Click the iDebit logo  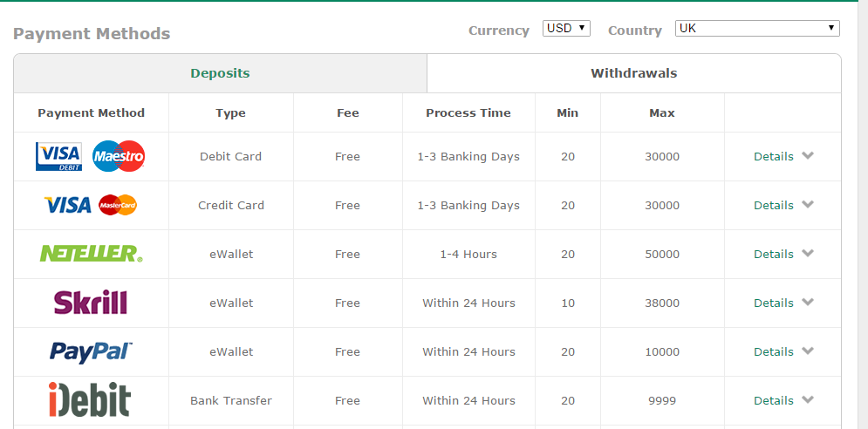(x=89, y=400)
